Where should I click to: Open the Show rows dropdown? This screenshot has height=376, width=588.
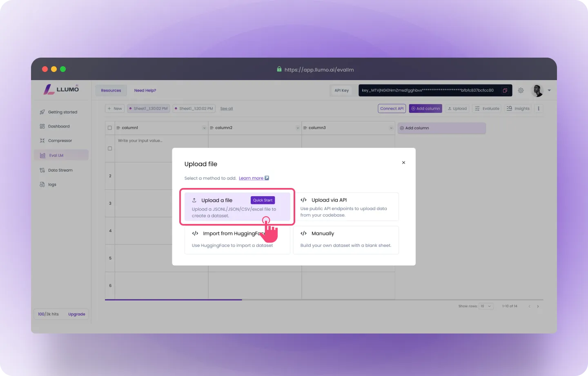coord(486,306)
